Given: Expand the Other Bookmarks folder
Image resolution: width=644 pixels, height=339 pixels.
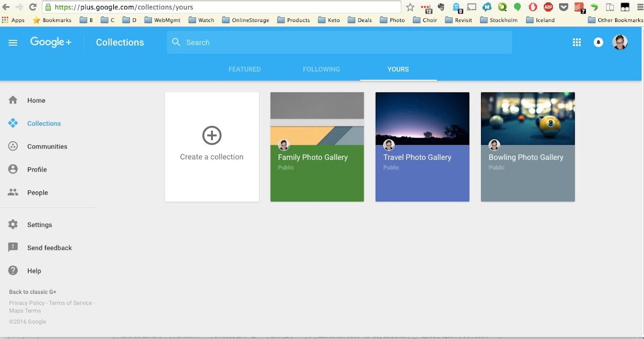Looking at the screenshot, I should pos(615,20).
